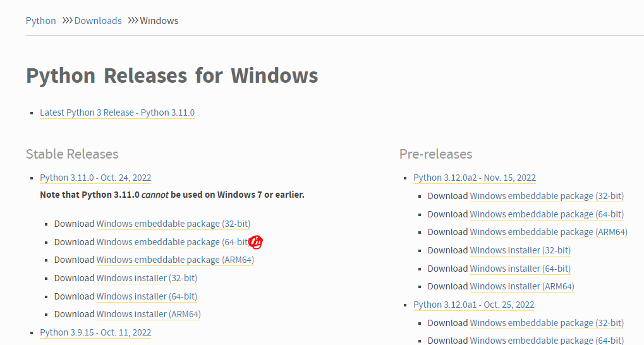Open Python 3.12.0a1 - Oct. 25, 2022 release
The image size is (644, 345).
pos(473,305)
